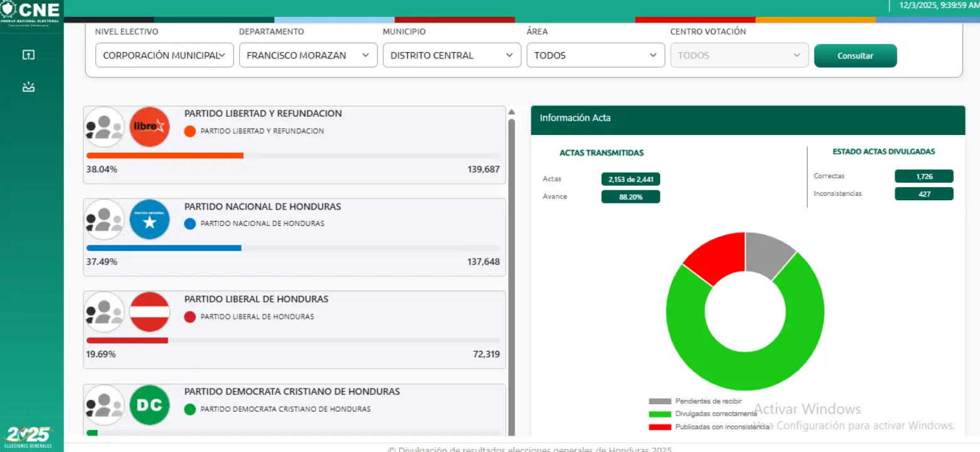Select the Partido Libertad y Refundacion logo

tap(149, 126)
